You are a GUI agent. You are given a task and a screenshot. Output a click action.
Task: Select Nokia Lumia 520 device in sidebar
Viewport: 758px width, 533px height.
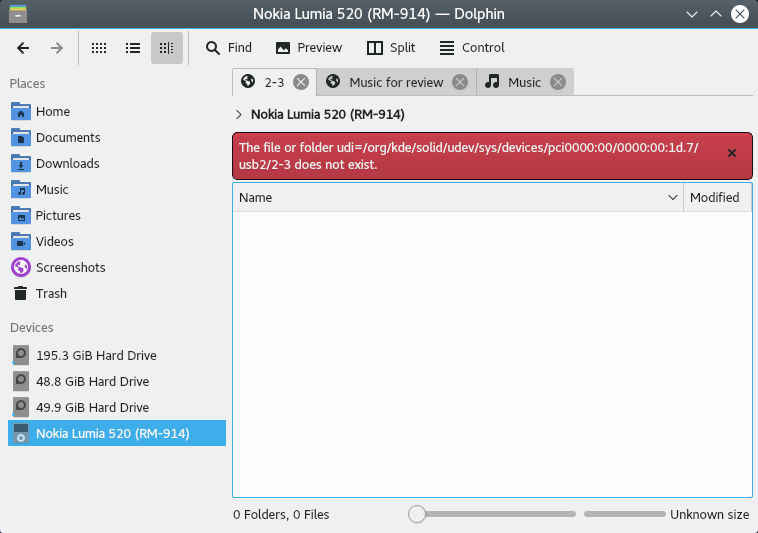tap(117, 433)
